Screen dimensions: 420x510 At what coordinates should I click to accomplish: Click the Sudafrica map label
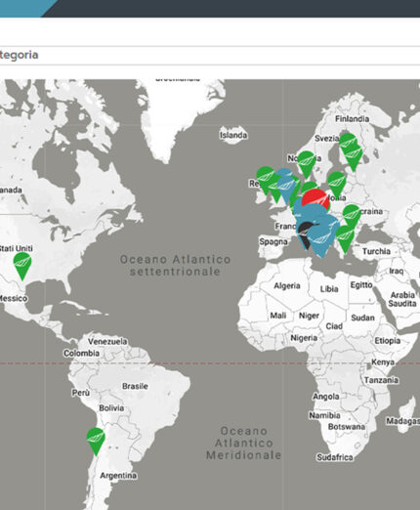(335, 457)
